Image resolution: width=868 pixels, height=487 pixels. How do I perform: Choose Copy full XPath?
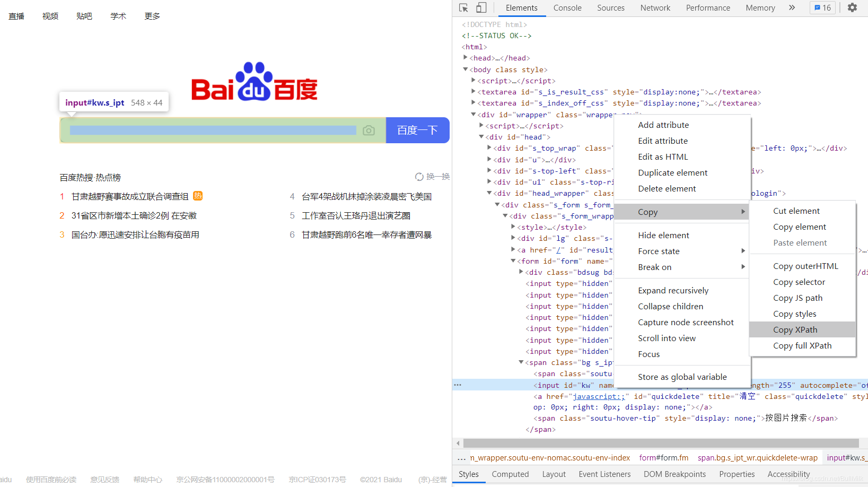point(802,345)
